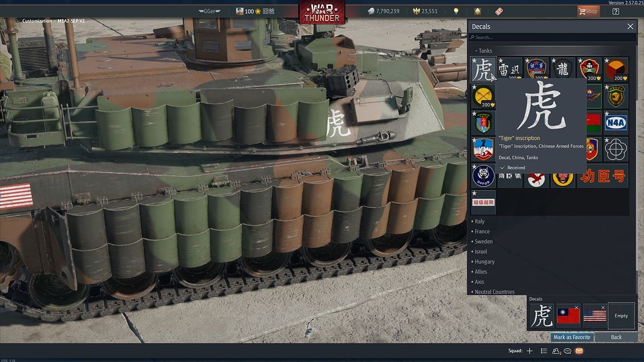Expand the Hungary decal category
Image resolution: width=644 pixels, height=362 pixels.
coord(483,262)
